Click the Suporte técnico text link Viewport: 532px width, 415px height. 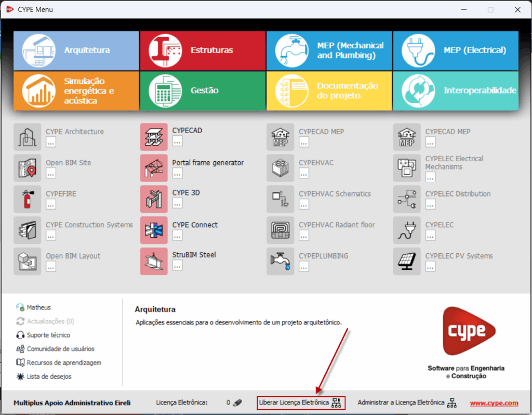point(48,335)
